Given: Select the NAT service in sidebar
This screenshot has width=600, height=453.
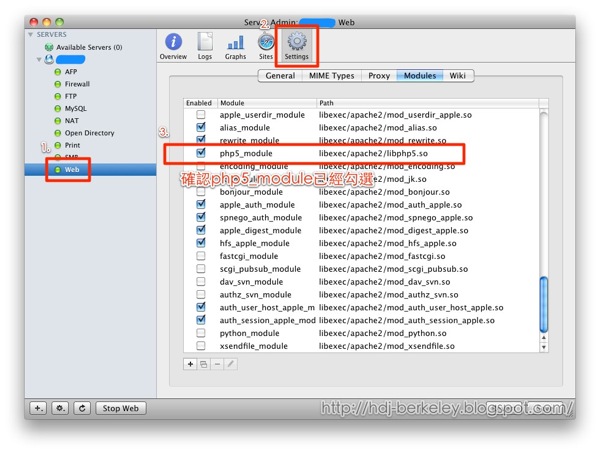Looking at the screenshot, I should tap(72, 121).
